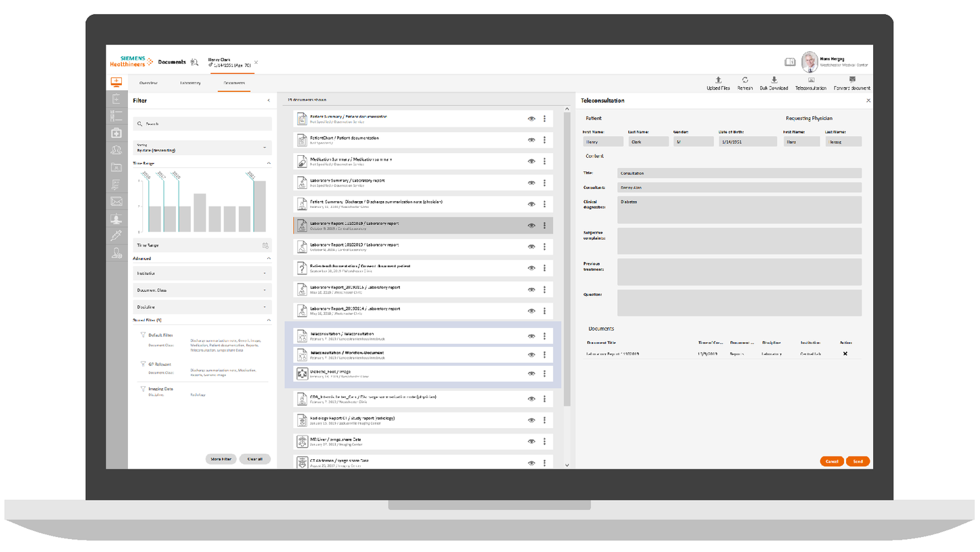Open the patient monitor icon in sidebar
Image resolution: width=980 pixels, height=552 pixels.
pos(116,82)
